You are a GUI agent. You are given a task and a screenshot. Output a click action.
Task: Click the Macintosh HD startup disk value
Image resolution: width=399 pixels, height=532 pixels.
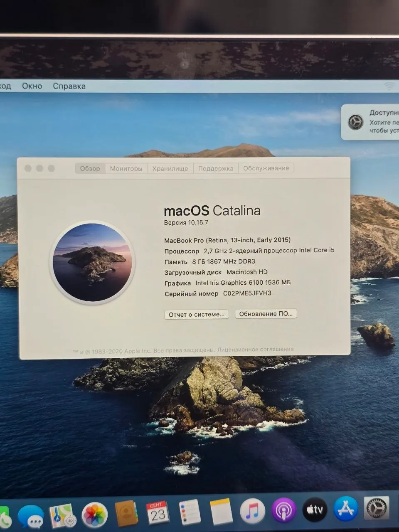click(247, 272)
